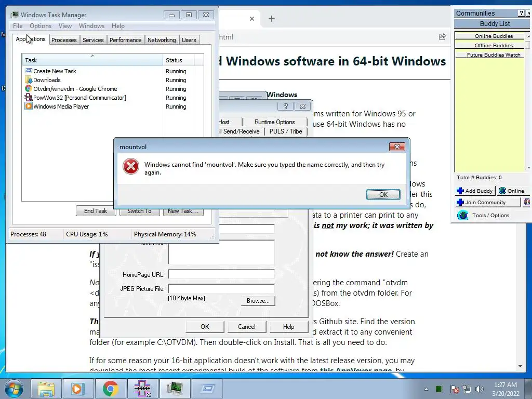Viewport: 532px width, 399px height.
Task: Click OK in the mountvol error dialog
Action: click(x=383, y=194)
